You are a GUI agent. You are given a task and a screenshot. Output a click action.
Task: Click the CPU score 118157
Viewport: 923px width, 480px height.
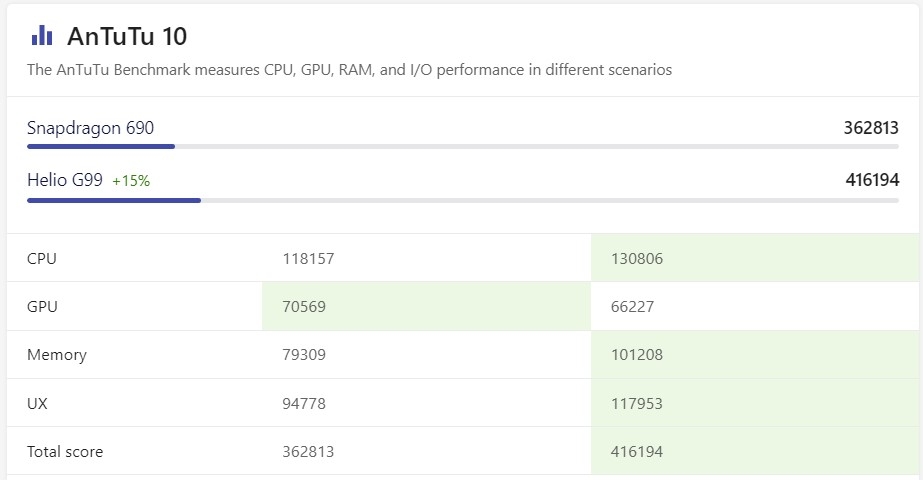308,259
